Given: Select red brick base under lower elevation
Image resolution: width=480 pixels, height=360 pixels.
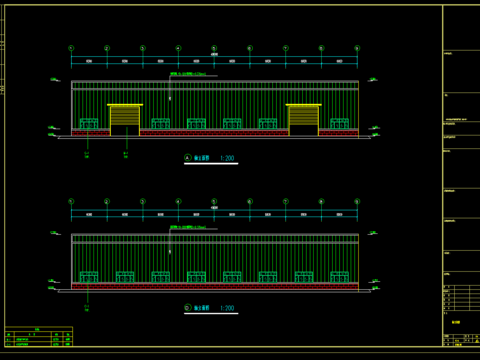Looking at the screenshot, I should [x=215, y=286].
